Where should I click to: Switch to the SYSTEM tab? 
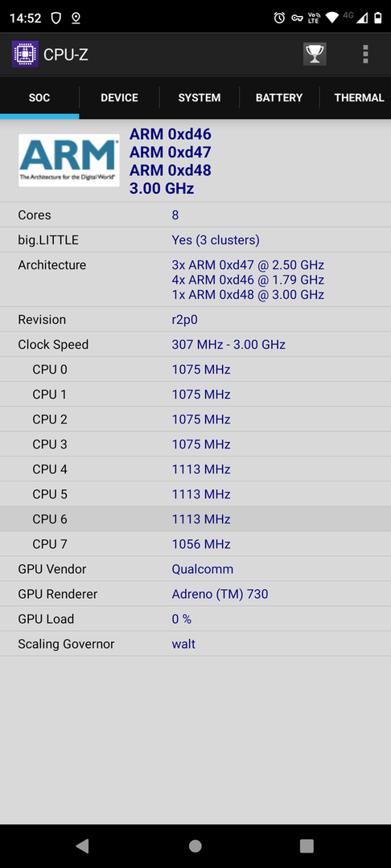point(200,98)
